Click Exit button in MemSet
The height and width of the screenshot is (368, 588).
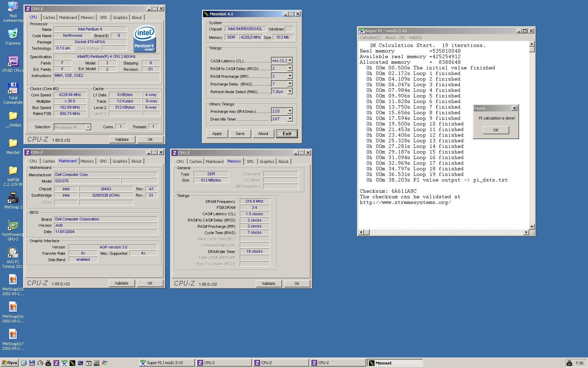coord(287,134)
